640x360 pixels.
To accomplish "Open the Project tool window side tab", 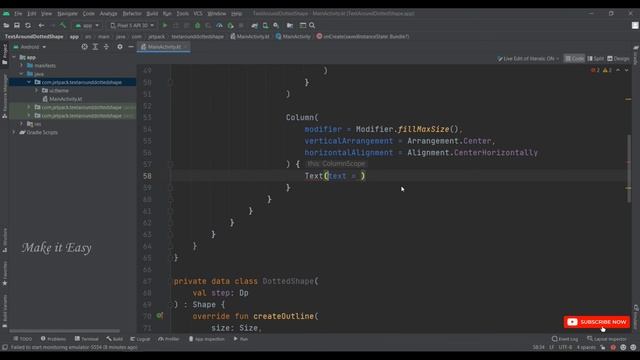I will coord(4,54).
